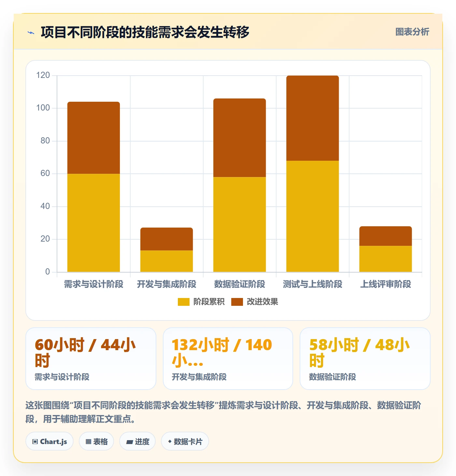
Task: Click the description paragraph below the cards
Action: [x=223, y=412]
